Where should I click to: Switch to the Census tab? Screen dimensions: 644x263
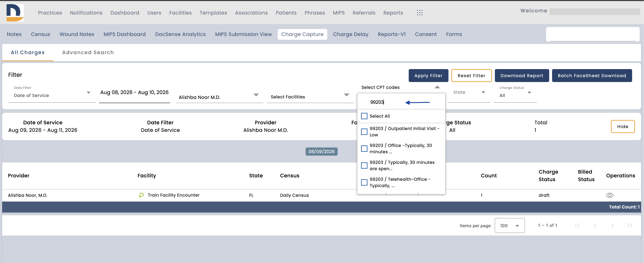coord(40,34)
